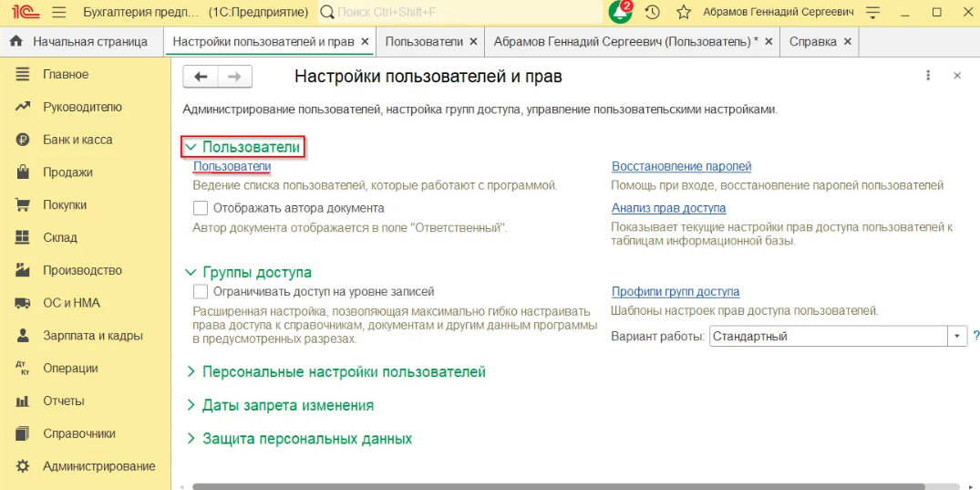Click the back arrow navigation button

pos(201,77)
